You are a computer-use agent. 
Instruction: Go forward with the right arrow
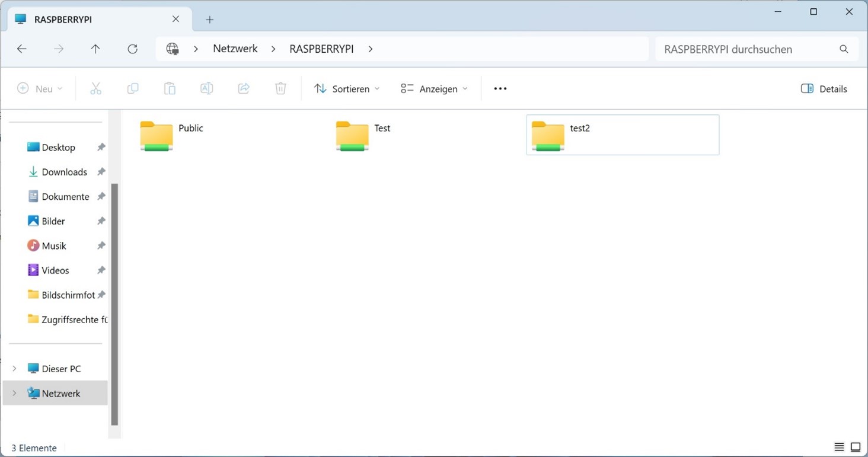59,49
